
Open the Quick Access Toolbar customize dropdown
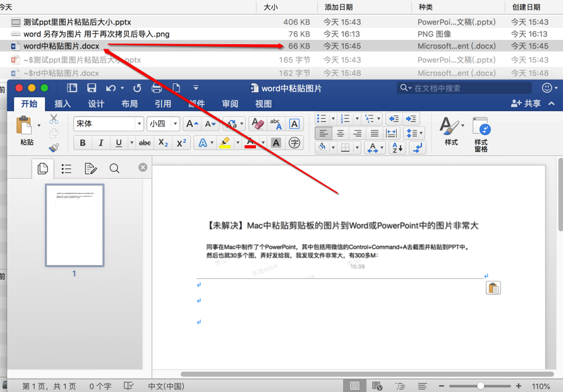(196, 88)
